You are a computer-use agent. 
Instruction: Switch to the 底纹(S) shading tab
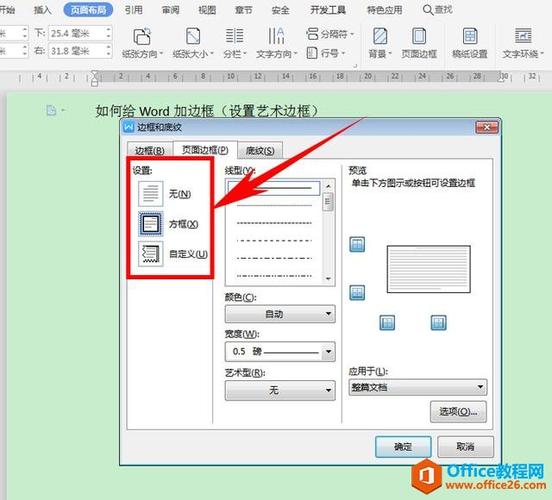tap(260, 151)
